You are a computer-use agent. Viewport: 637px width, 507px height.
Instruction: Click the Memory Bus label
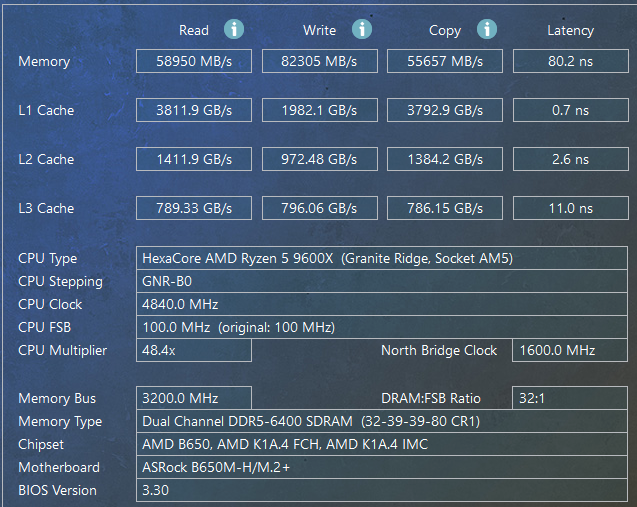[57, 399]
